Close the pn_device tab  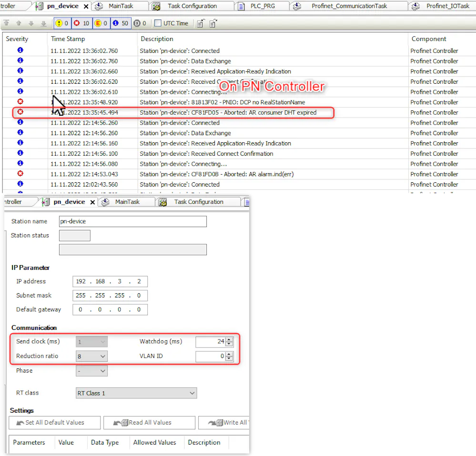pos(86,6)
